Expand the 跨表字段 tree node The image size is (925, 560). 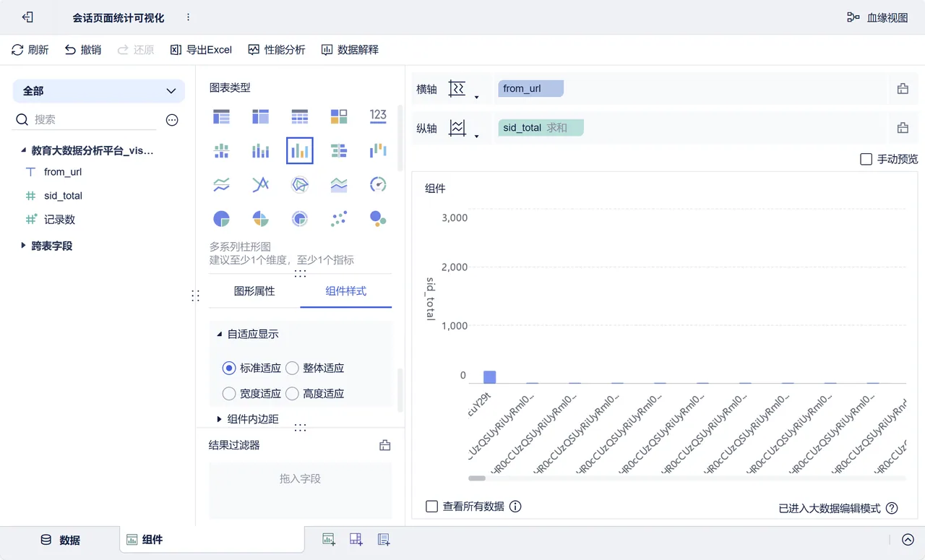[x=23, y=246]
